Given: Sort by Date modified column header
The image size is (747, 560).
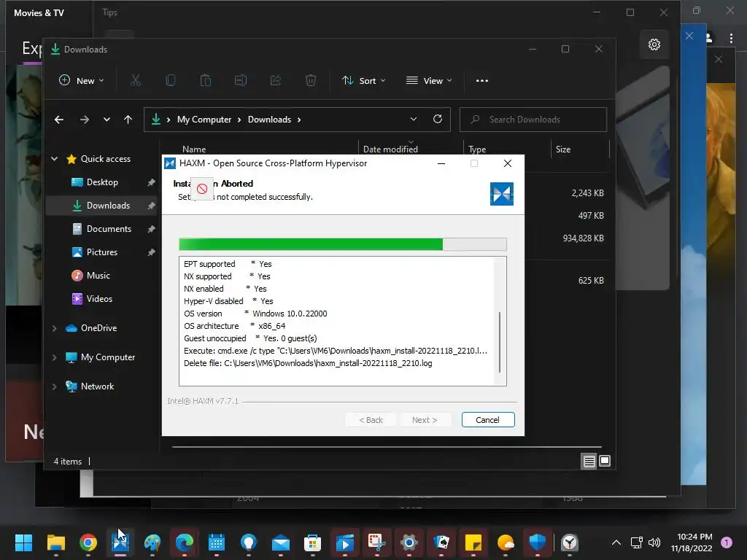Looking at the screenshot, I should [390, 149].
